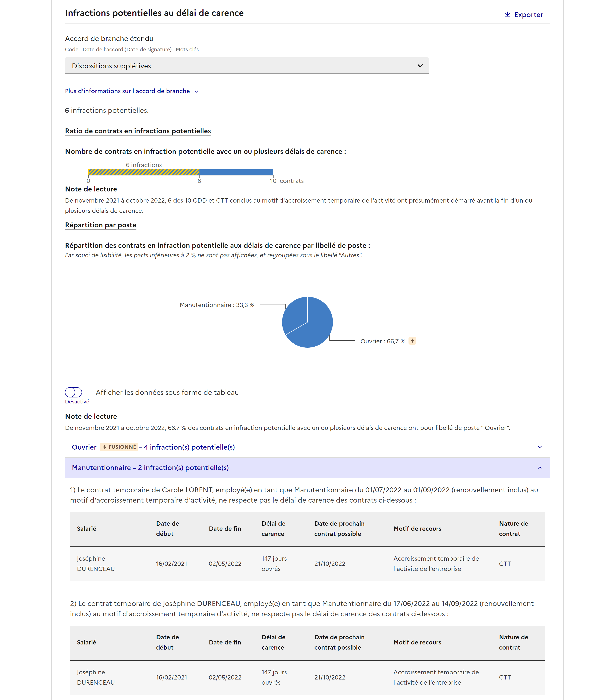Click the arrow in Dispositions supplétives select
This screenshot has height=700, width=615.
point(420,66)
